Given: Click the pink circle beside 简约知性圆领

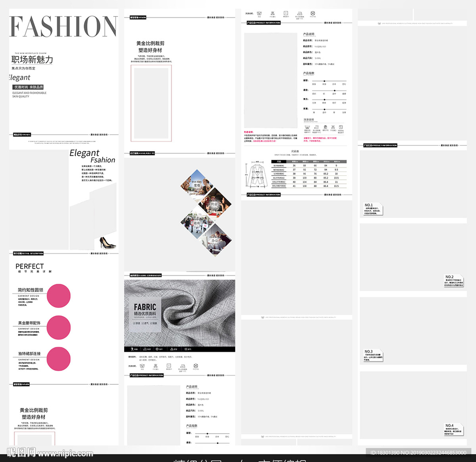Looking at the screenshot, I should tap(59, 296).
